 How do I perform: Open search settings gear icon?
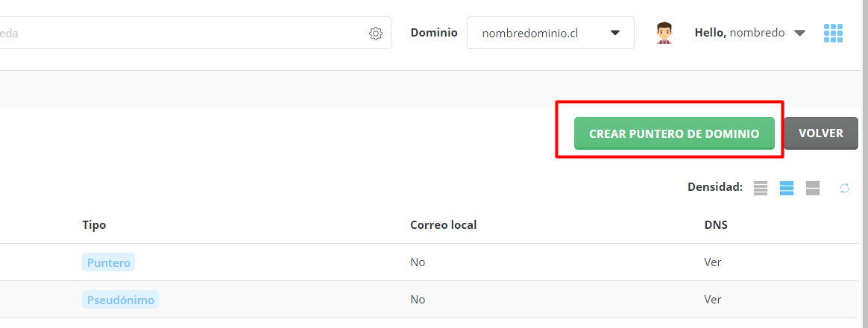click(x=376, y=34)
